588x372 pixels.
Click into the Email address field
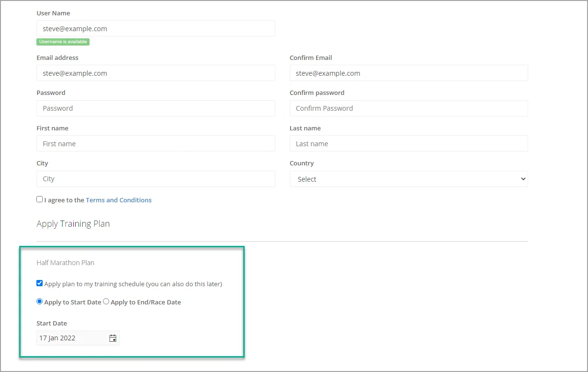[x=156, y=73]
